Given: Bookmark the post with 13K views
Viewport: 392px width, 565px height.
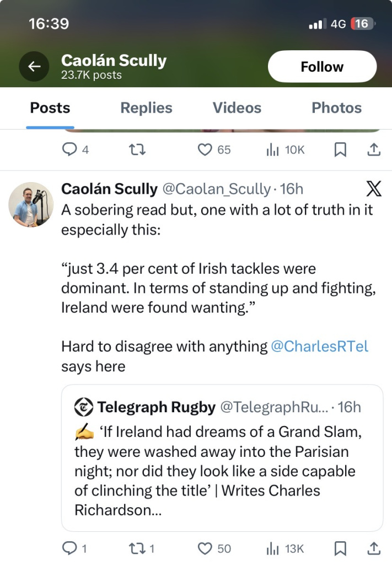Looking at the screenshot, I should 341,548.
